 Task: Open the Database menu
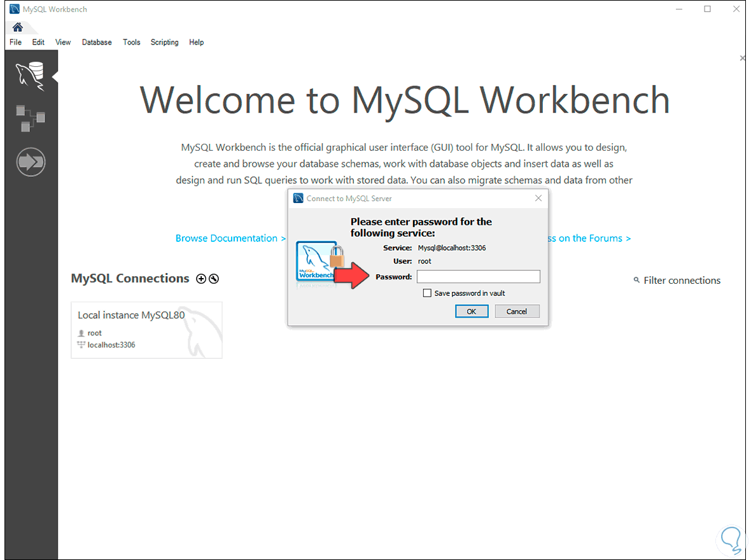tap(97, 42)
